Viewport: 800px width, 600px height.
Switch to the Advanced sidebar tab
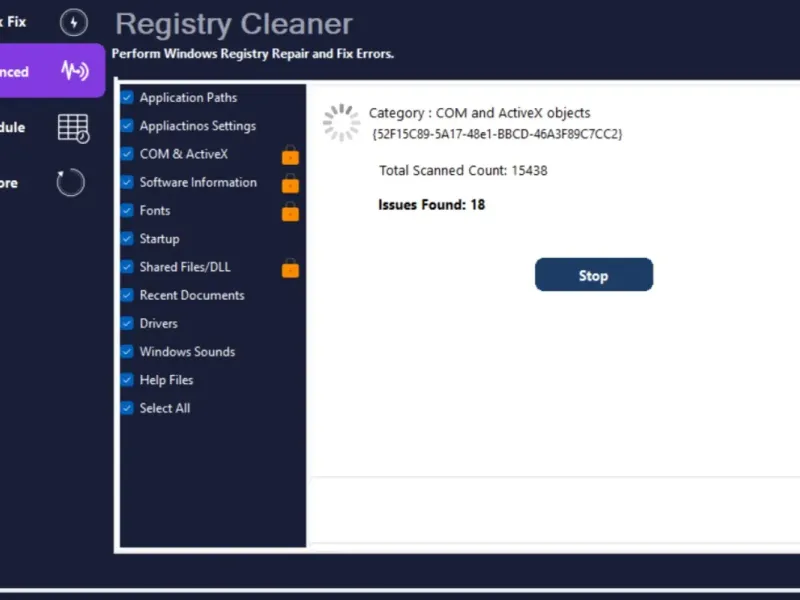(51, 70)
